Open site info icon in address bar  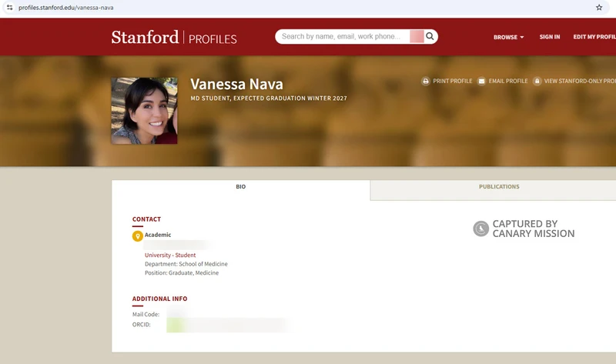[x=9, y=8]
